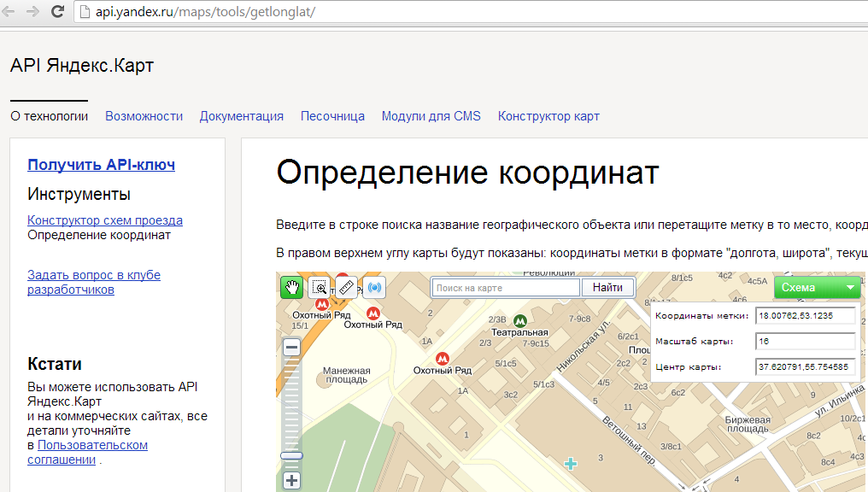Click the Центр карты label text
The width and height of the screenshot is (868, 492).
[688, 367]
